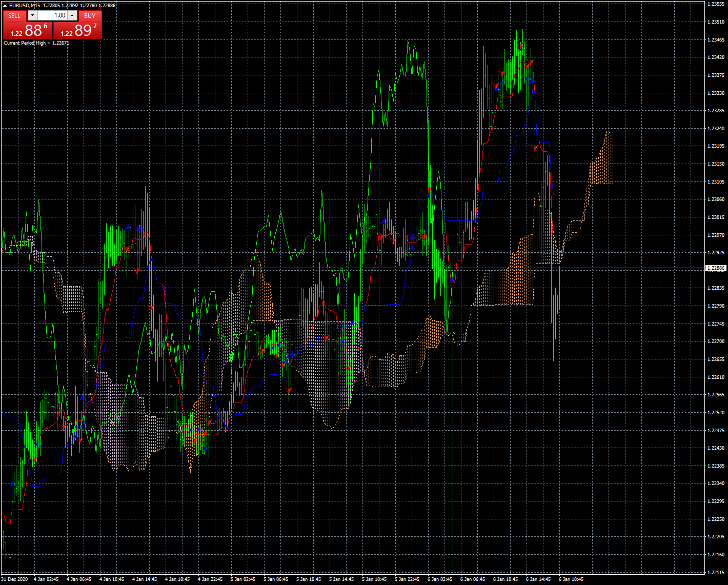Click the 1.22250 price axis label
The width and height of the screenshot is (728, 585).
[x=716, y=519]
